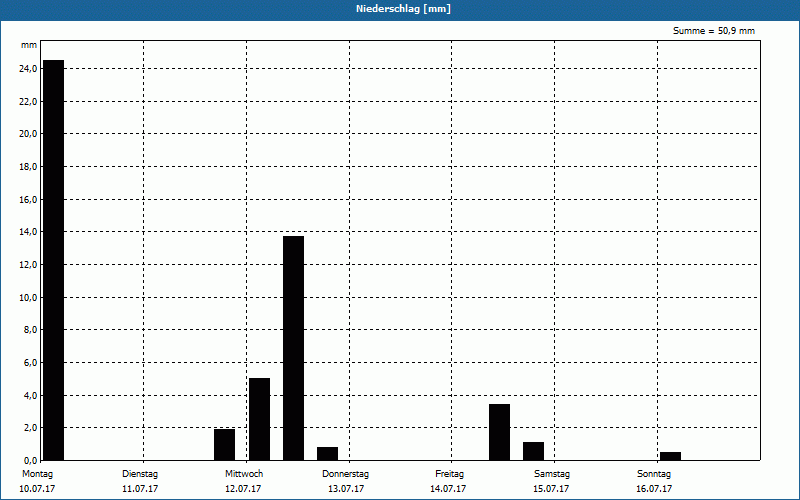Click the 5 mm bar after Mittwoch
800x500 pixels.
point(259,419)
